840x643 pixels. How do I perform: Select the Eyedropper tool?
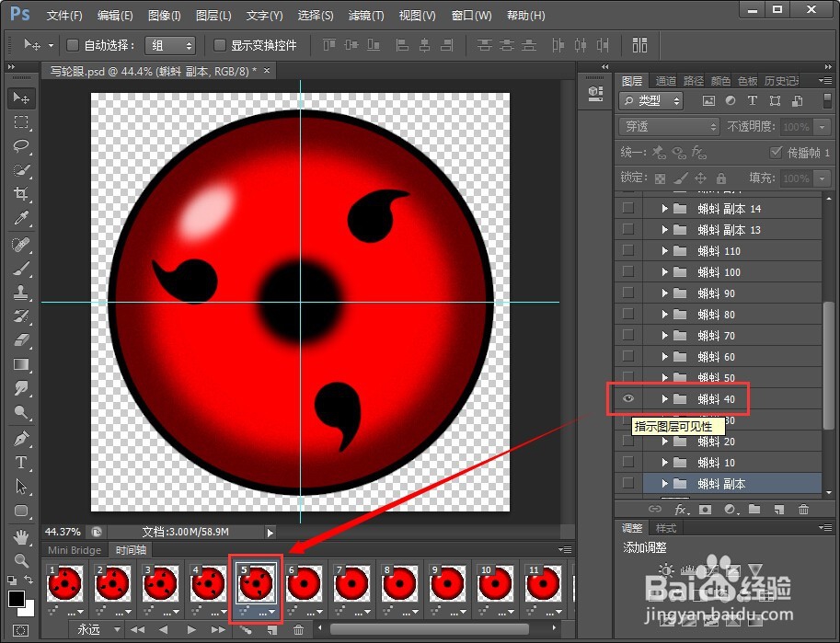21,217
